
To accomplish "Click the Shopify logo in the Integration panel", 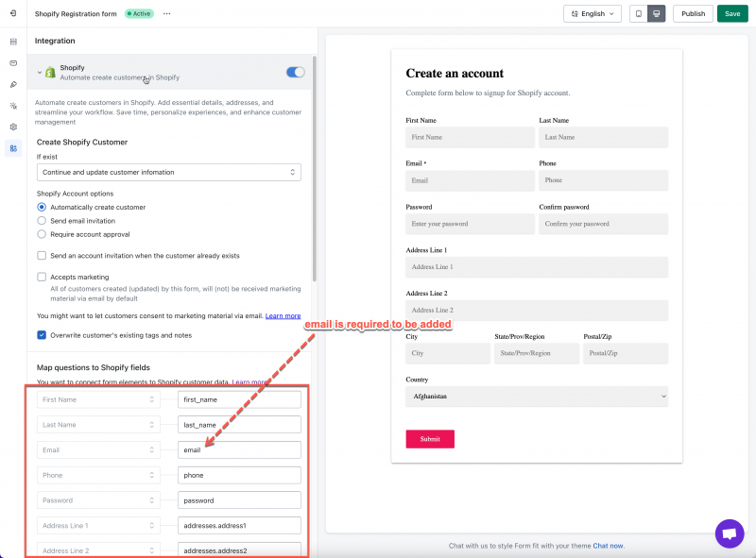I will click(x=49, y=72).
